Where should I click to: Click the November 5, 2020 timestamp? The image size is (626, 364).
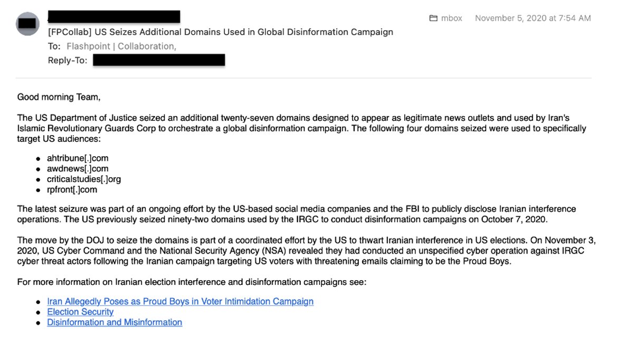(x=533, y=18)
